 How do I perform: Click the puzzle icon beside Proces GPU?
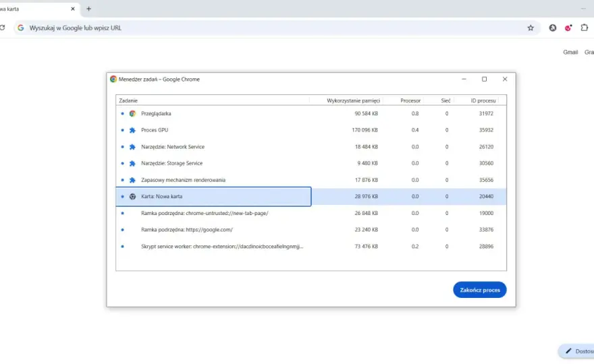point(132,130)
